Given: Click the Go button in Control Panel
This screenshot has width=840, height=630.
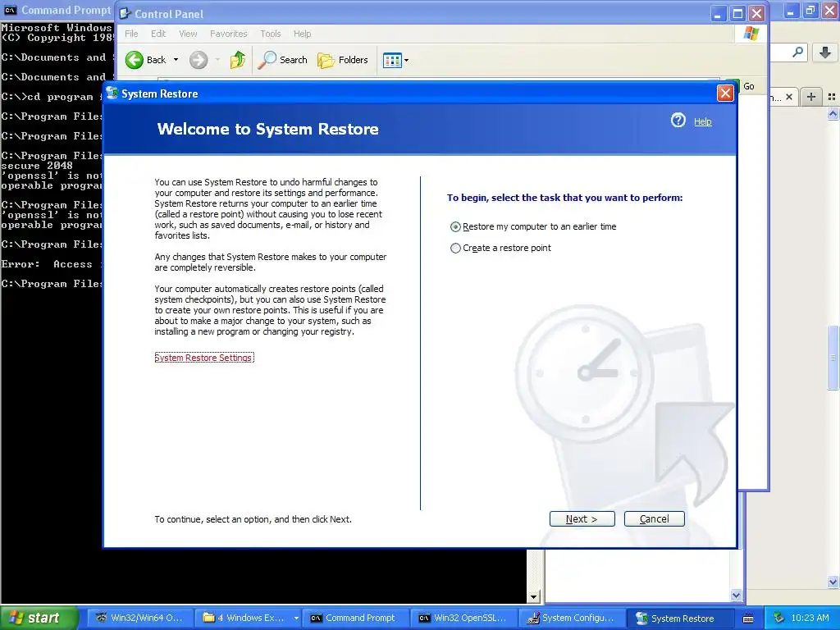Looking at the screenshot, I should click(748, 86).
